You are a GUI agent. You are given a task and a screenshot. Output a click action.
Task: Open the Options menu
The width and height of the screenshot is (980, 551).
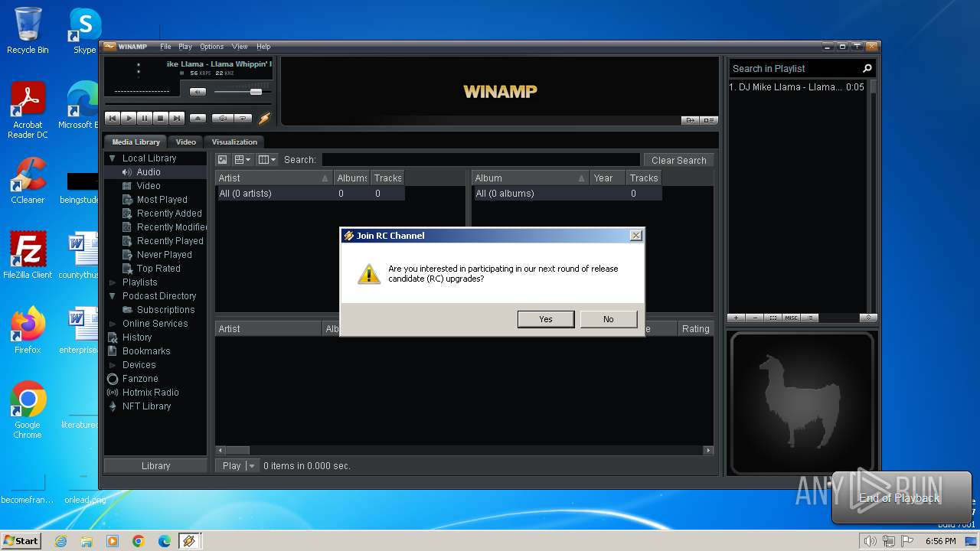coord(212,47)
